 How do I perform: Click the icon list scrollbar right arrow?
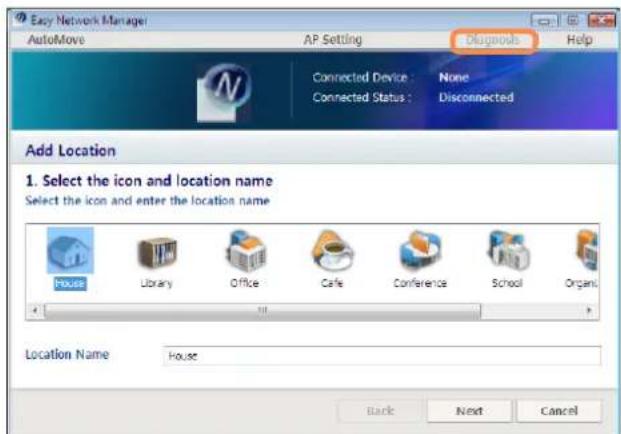point(589,310)
